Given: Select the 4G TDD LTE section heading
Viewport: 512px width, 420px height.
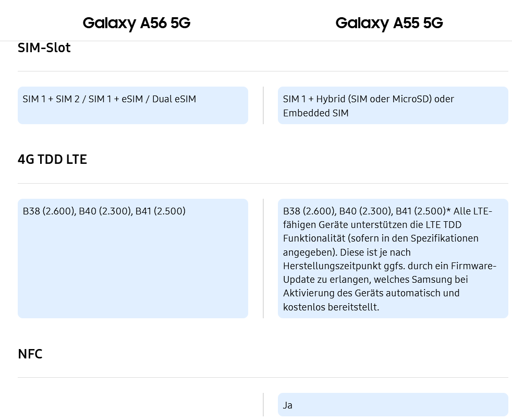Looking at the screenshot, I should (52, 159).
